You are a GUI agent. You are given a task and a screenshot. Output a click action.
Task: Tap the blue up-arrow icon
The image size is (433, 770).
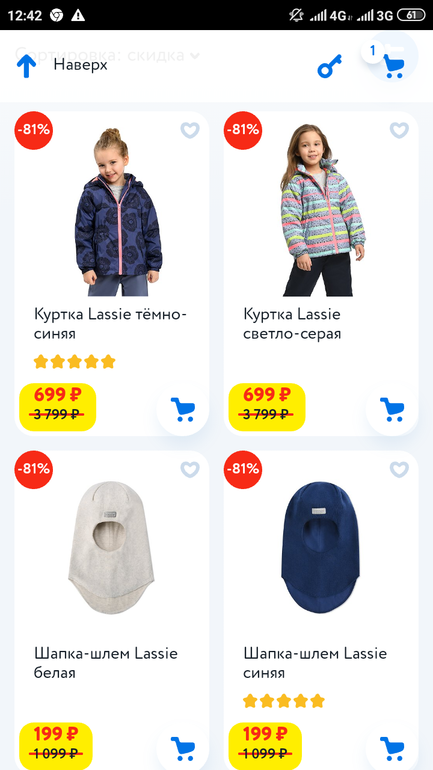click(x=27, y=66)
